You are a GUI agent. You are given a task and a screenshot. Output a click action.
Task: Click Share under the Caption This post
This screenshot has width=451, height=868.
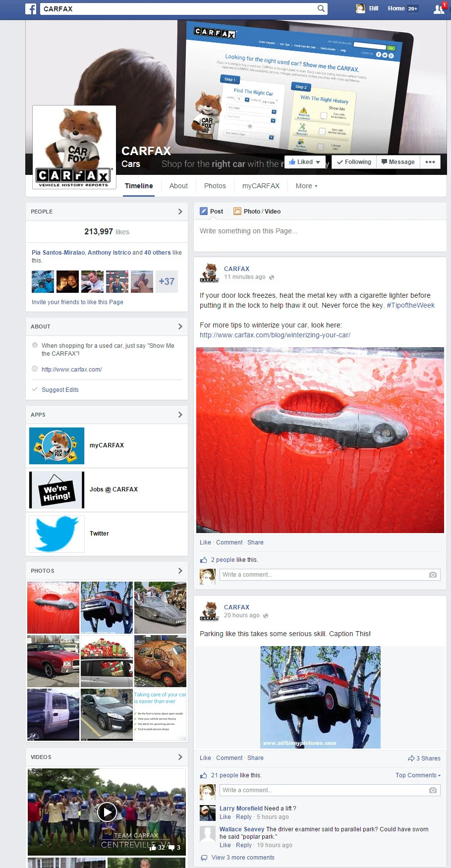[x=255, y=758]
